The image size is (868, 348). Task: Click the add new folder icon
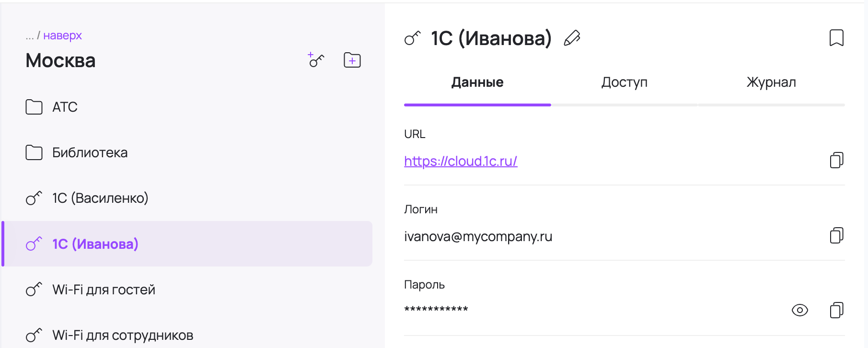pyautogui.click(x=352, y=60)
